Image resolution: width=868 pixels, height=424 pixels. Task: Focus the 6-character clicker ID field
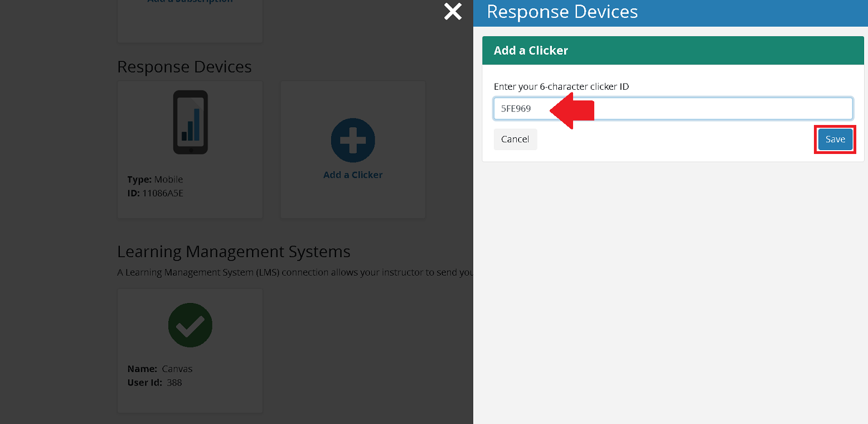(673, 109)
